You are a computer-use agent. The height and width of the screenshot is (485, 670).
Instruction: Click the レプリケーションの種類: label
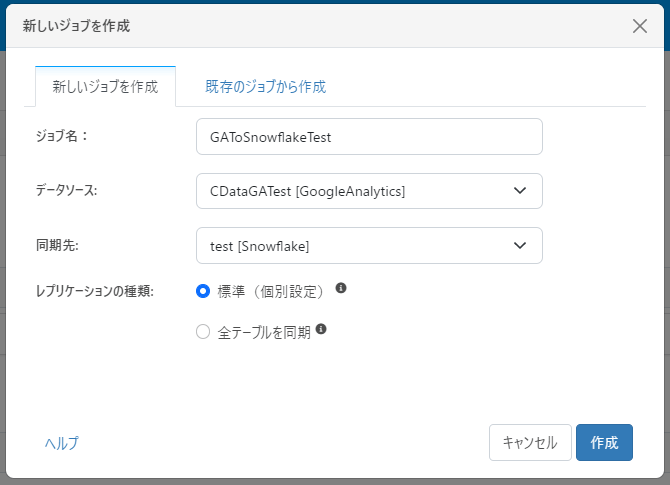click(94, 292)
